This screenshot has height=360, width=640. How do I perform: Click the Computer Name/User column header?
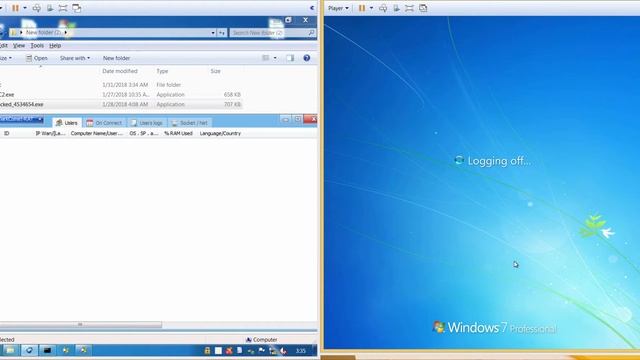tap(97, 133)
